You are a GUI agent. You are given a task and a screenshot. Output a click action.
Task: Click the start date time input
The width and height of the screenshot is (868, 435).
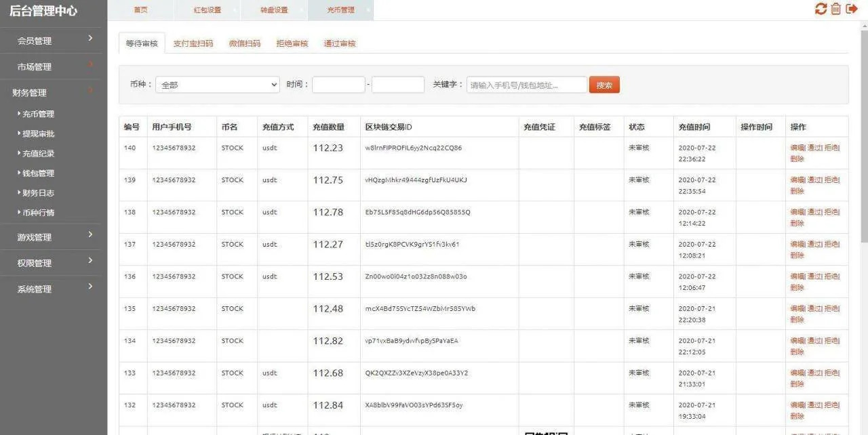coord(338,85)
